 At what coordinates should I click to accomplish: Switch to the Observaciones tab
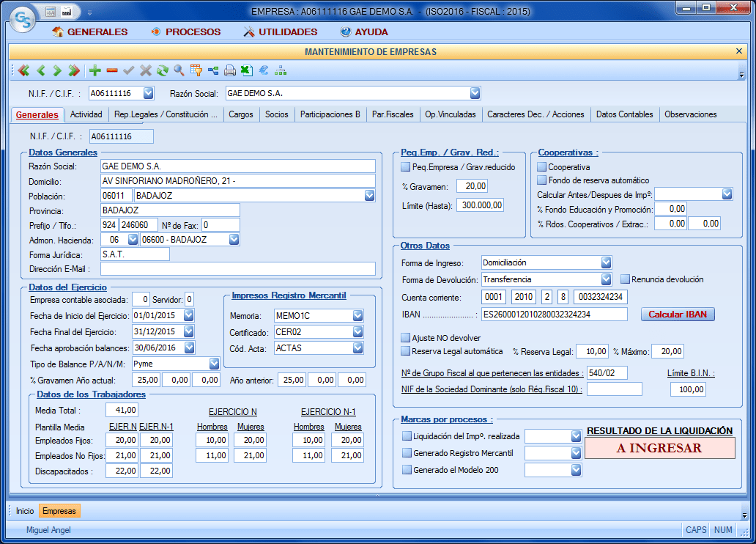(690, 114)
